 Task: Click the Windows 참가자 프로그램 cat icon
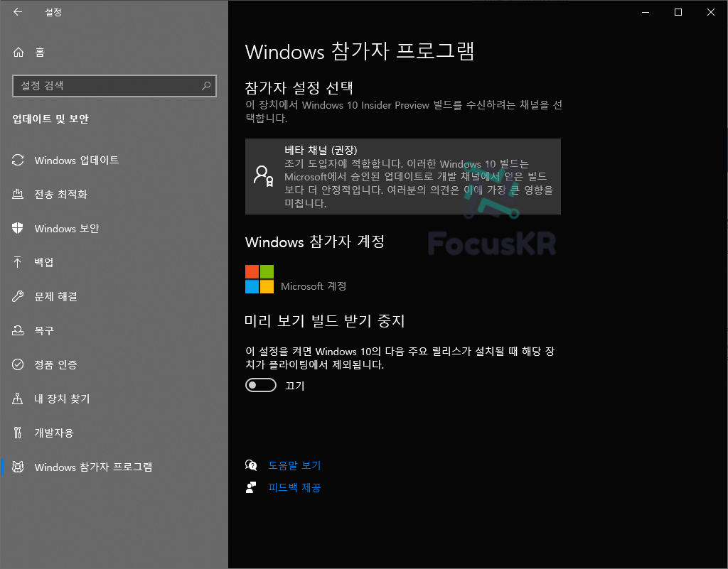pos(18,467)
